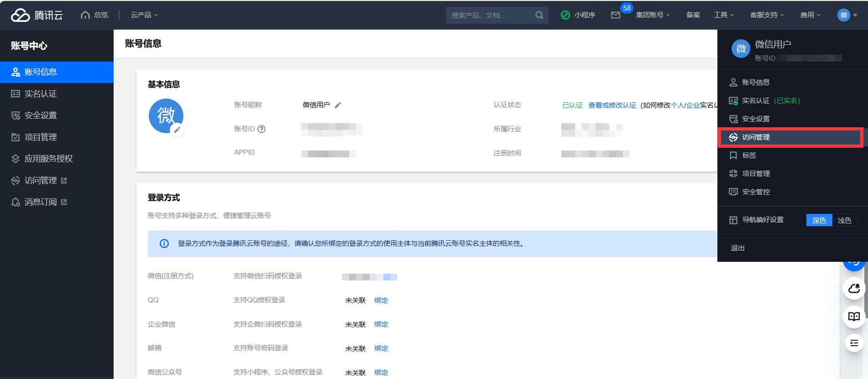Edit the account nickname pencil icon
The height and width of the screenshot is (379, 868).
(338, 105)
